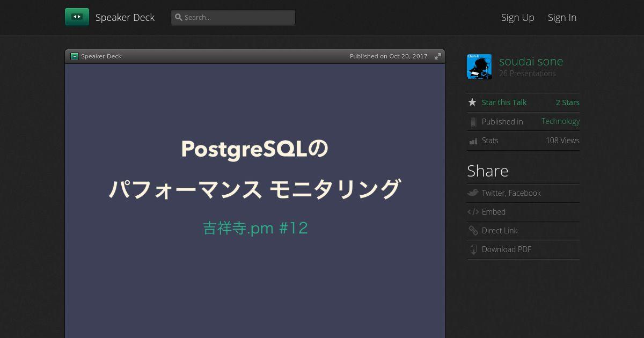Click the small Speaker Deck icon in player header
Image resolution: width=644 pixels, height=338 pixels.
75,56
